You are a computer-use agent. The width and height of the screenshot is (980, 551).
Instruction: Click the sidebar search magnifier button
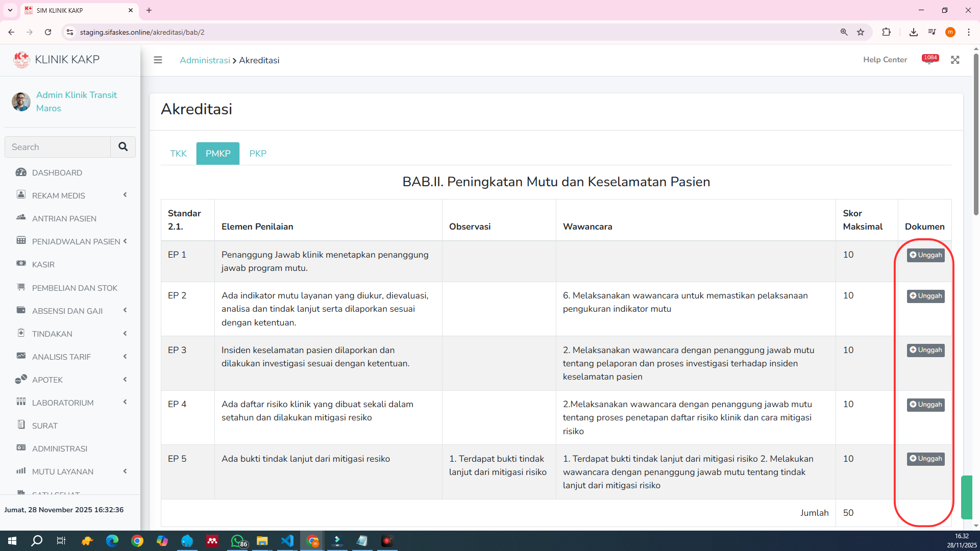pos(123,147)
